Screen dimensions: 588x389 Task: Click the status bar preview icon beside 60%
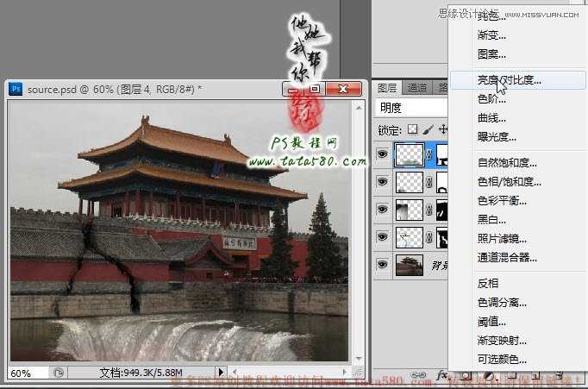[59, 373]
